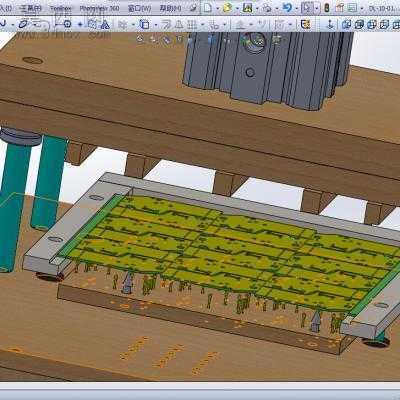
Task: Expand the Select tool dropdown arrow
Action: [x=317, y=8]
